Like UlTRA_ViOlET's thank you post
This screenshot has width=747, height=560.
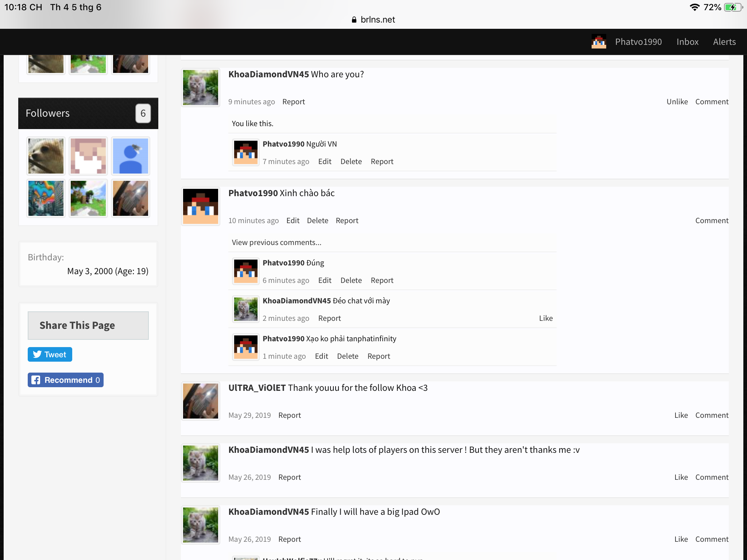point(681,415)
